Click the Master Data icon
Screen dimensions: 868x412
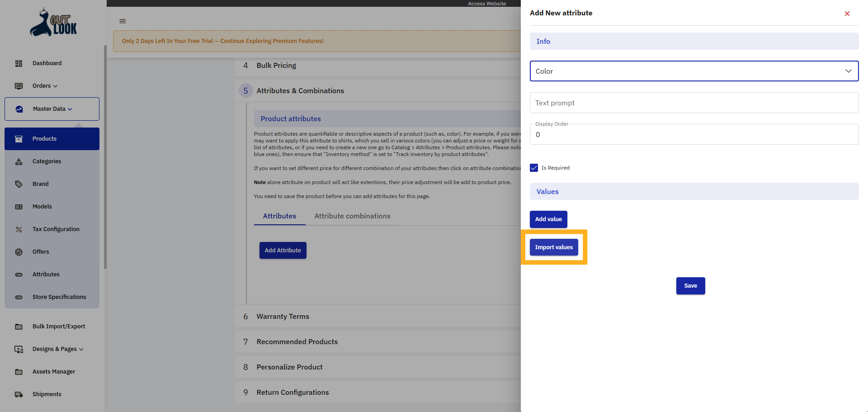[19, 109]
